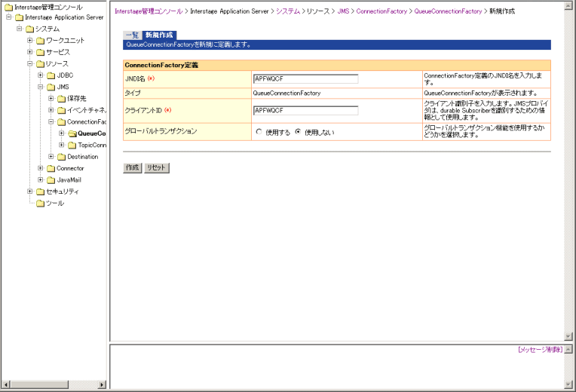Click the Connector folder icon in tree

pyautogui.click(x=51, y=168)
